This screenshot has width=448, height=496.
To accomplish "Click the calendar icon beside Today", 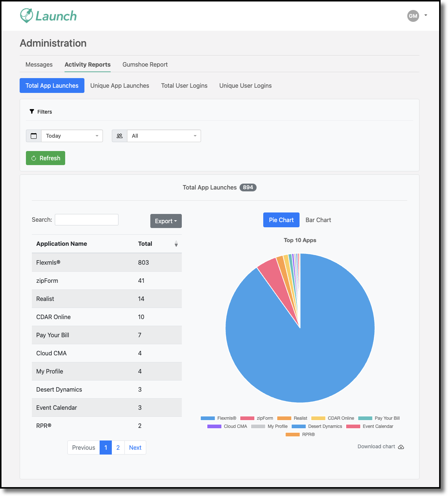I will coord(34,136).
